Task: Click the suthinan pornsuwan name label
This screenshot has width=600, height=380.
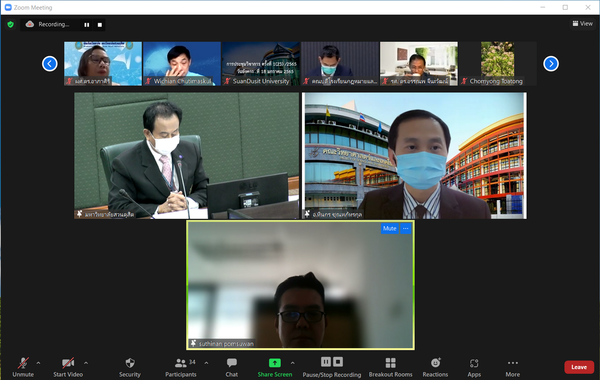Action: pyautogui.click(x=226, y=344)
